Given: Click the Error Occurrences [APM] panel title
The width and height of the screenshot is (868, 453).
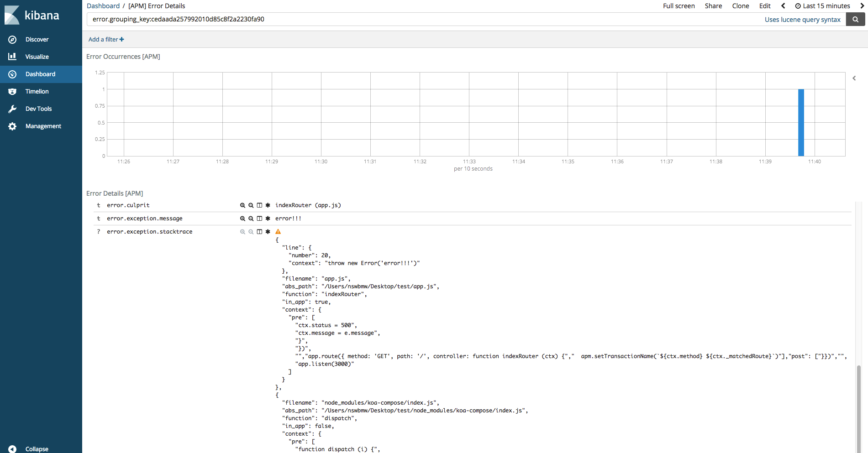Looking at the screenshot, I should pos(123,57).
